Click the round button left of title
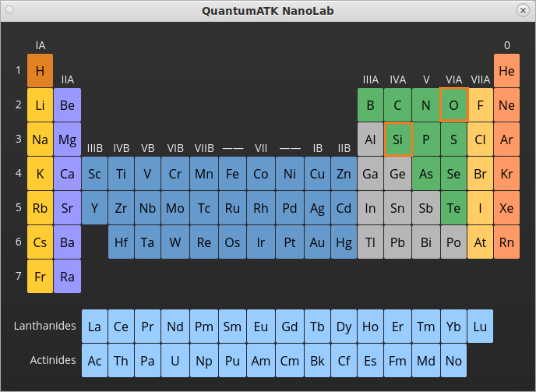The height and width of the screenshot is (392, 536). coord(10,10)
